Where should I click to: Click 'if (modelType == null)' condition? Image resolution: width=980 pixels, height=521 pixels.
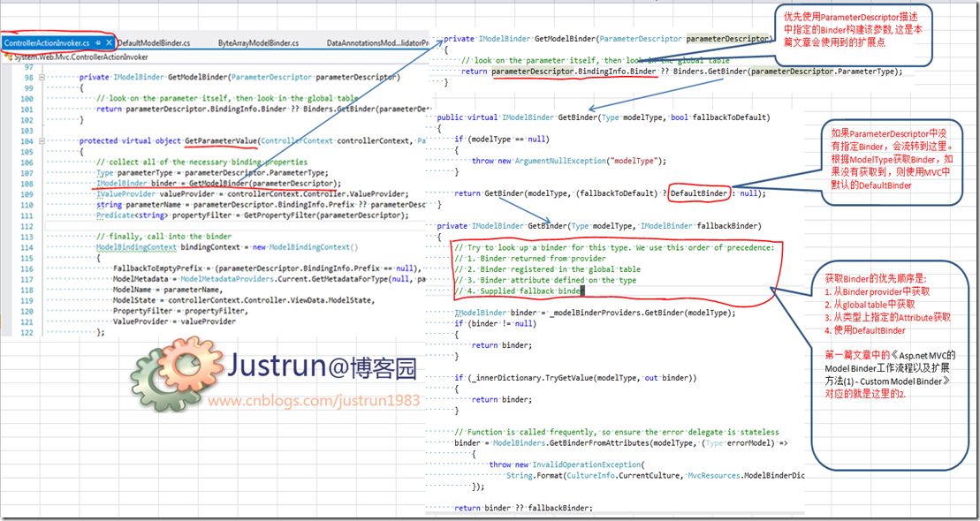pyautogui.click(x=503, y=139)
